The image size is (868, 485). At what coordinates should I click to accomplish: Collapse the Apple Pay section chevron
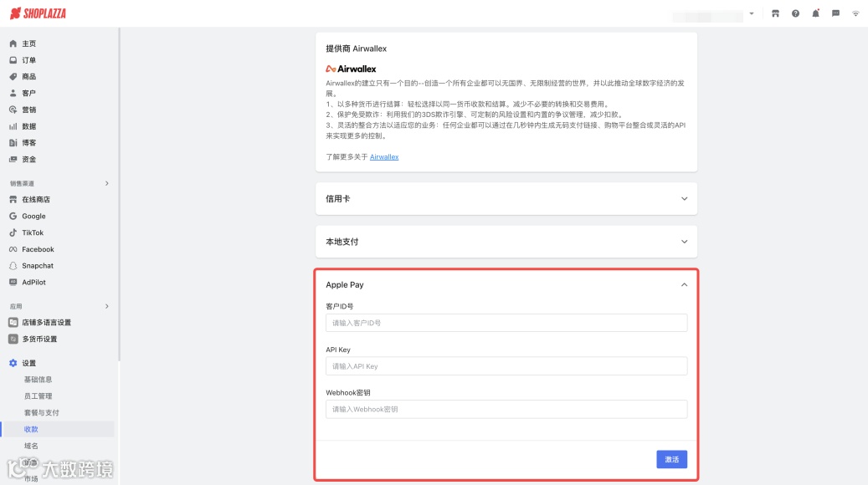point(684,285)
